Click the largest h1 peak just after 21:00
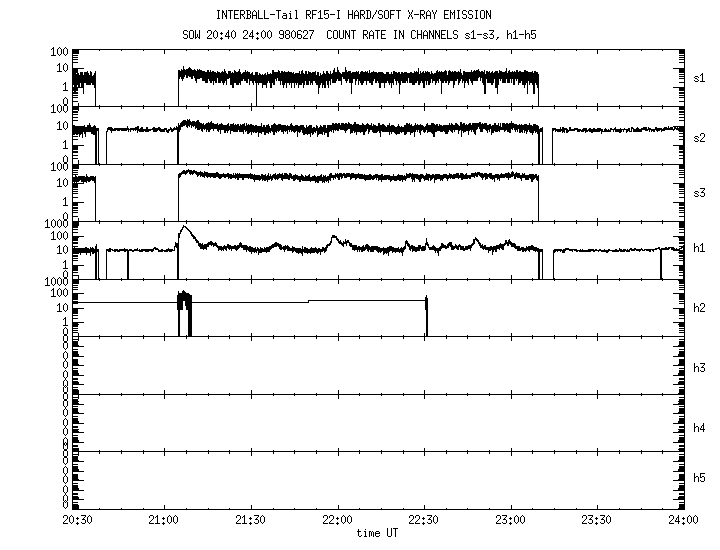 coord(183,229)
